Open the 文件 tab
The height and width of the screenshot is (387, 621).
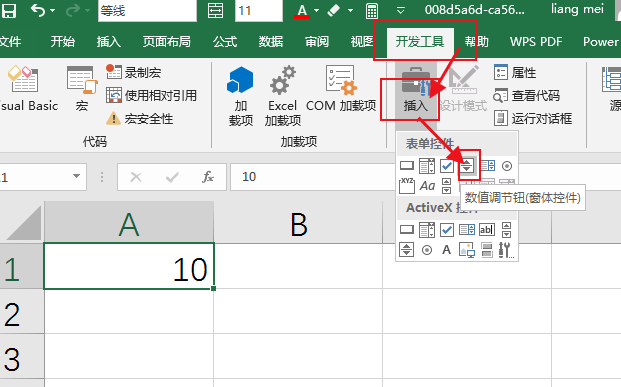(x=10, y=41)
